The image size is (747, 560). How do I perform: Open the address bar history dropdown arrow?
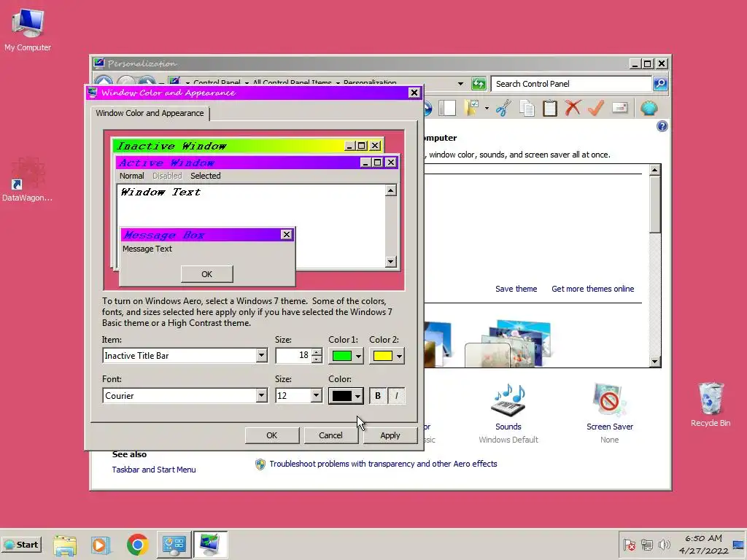coord(460,84)
